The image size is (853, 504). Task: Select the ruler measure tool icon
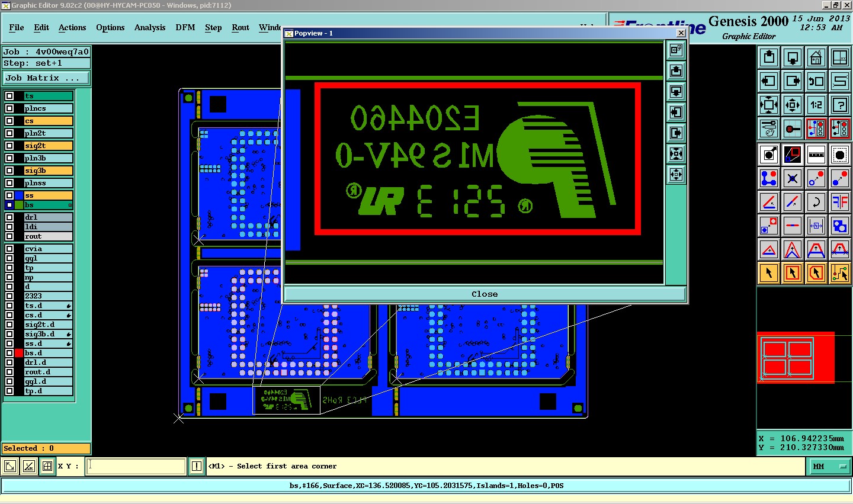(816, 155)
